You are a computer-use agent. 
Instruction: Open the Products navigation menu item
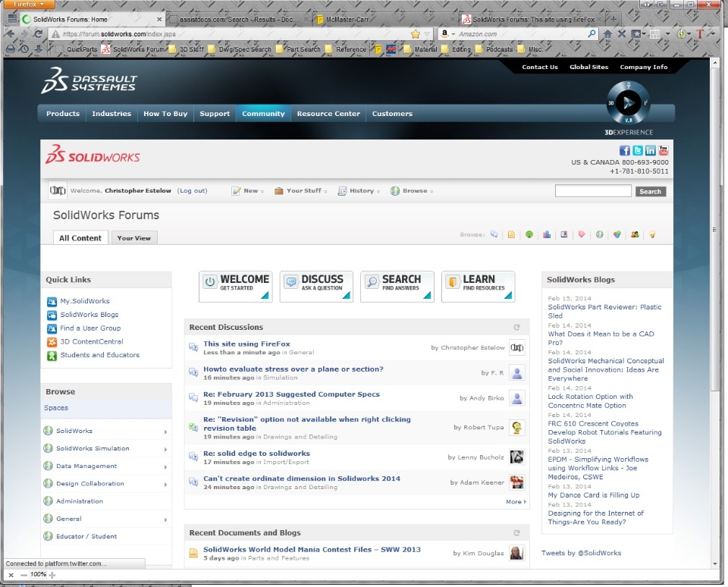pyautogui.click(x=63, y=113)
